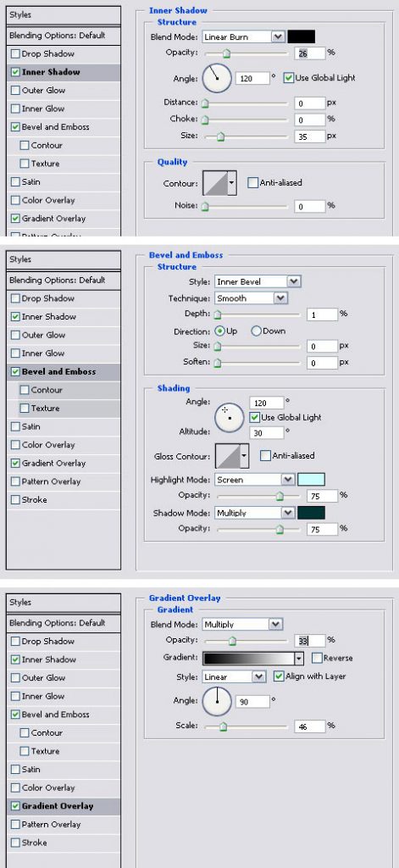The height and width of the screenshot is (868, 399).
Task: Expand the Inner Bevel style dropdown
Action: [258, 281]
